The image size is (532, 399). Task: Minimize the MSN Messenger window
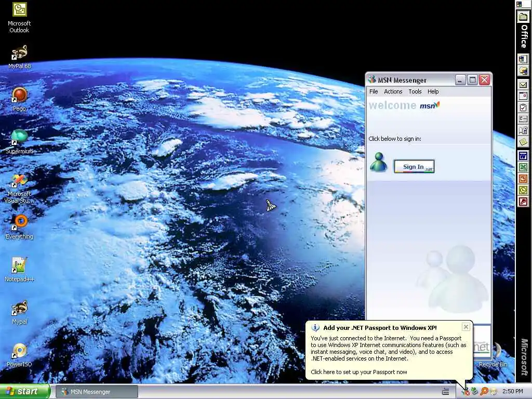[x=460, y=80]
